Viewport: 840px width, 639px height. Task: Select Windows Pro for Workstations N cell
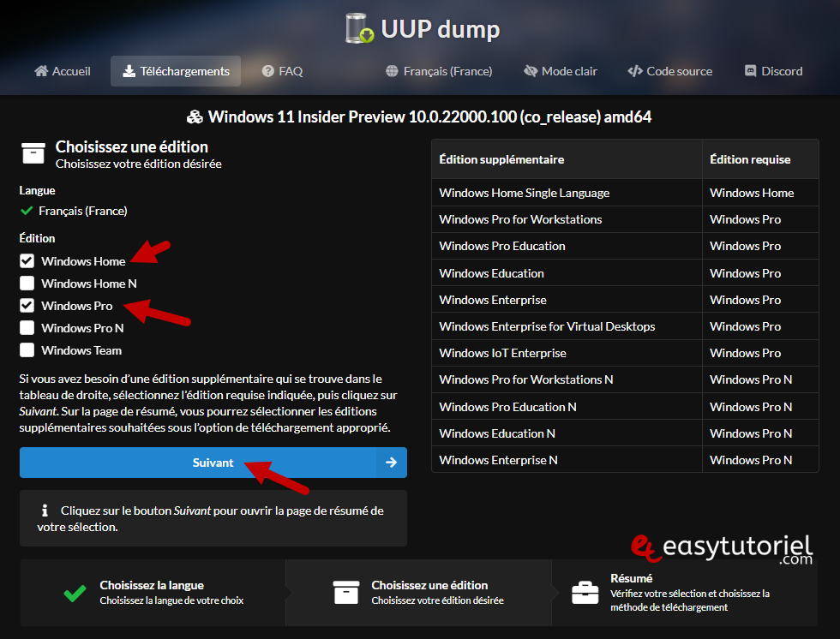(567, 379)
